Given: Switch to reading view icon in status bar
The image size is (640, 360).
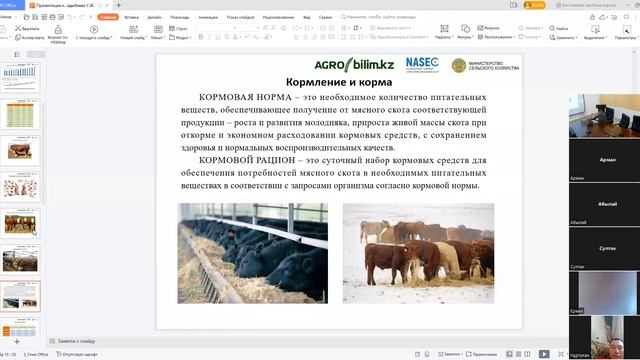Looking at the screenshot, I should click(x=527, y=354).
